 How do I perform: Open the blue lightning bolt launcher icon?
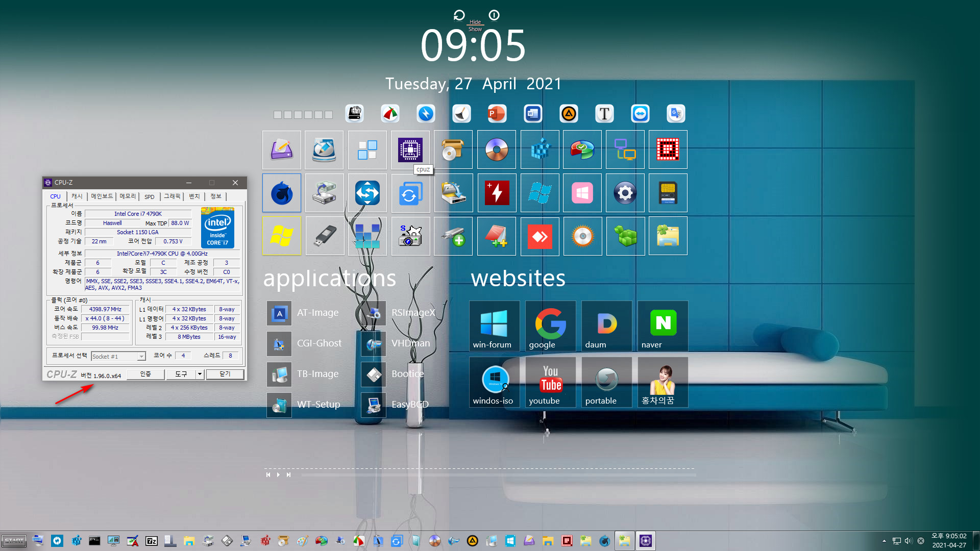pyautogui.click(x=426, y=113)
